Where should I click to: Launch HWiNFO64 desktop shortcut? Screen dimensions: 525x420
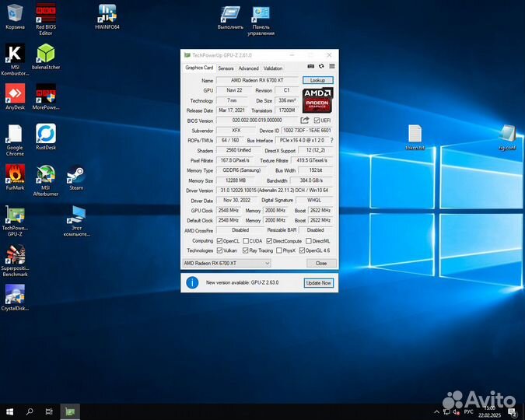coord(107,17)
